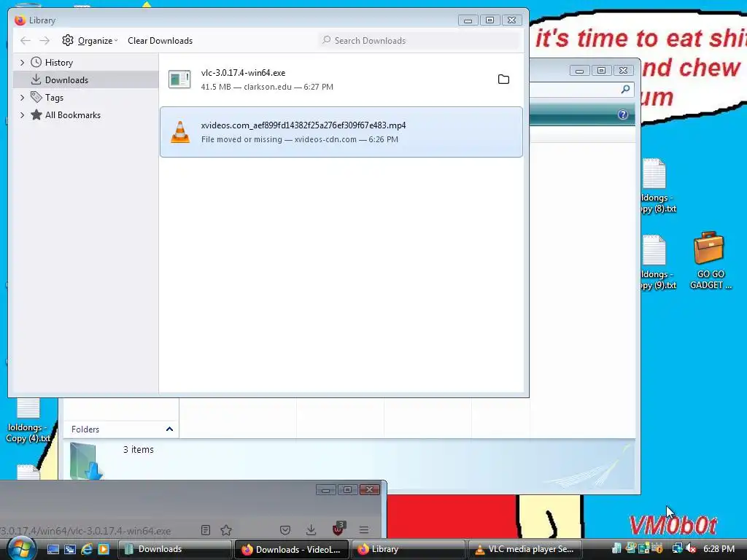Focus the Search Downloads field
The width and height of the screenshot is (747, 560).
(x=419, y=41)
